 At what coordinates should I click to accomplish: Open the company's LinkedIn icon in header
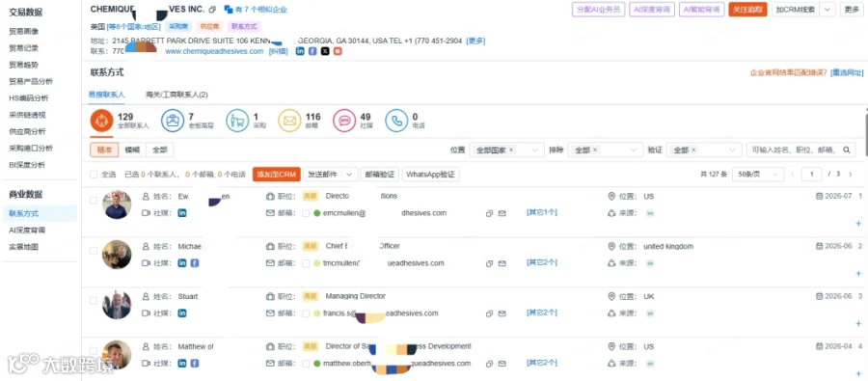tap(300, 51)
